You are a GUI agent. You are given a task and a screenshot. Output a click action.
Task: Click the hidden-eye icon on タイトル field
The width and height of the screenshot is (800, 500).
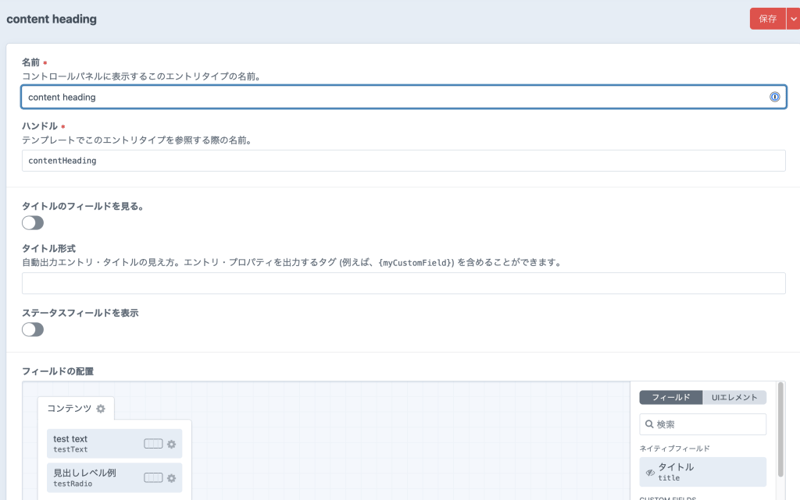pos(650,472)
